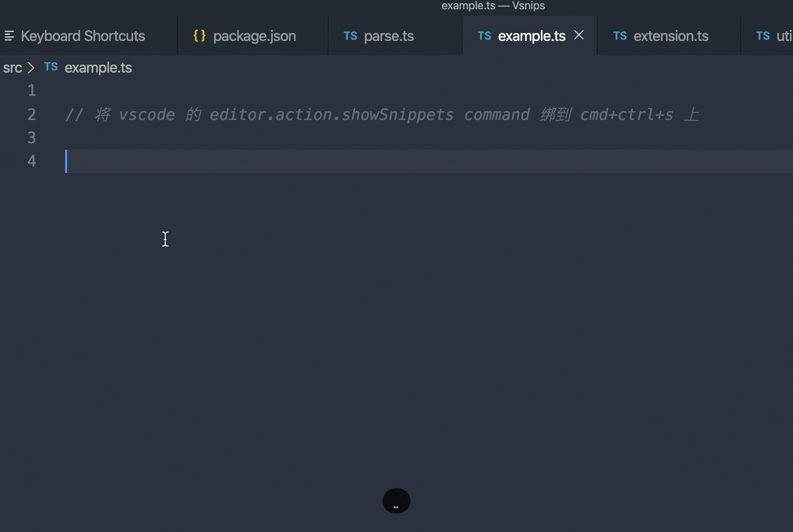Click the curly braces icon on package.json tab

pos(199,36)
